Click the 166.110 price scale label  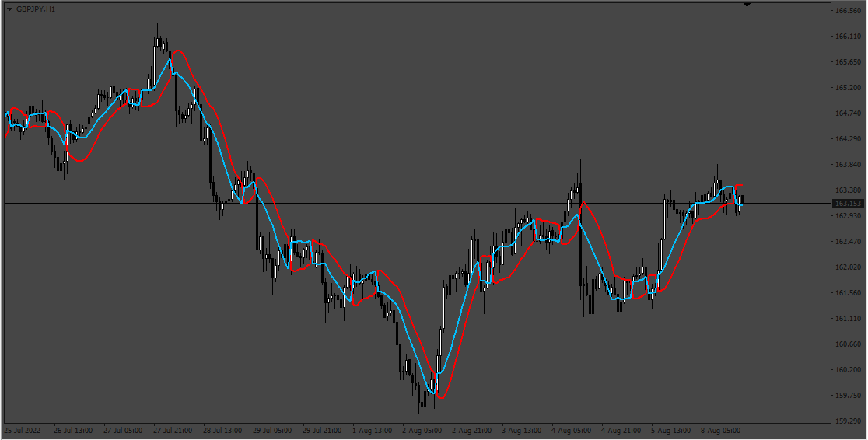click(x=848, y=37)
